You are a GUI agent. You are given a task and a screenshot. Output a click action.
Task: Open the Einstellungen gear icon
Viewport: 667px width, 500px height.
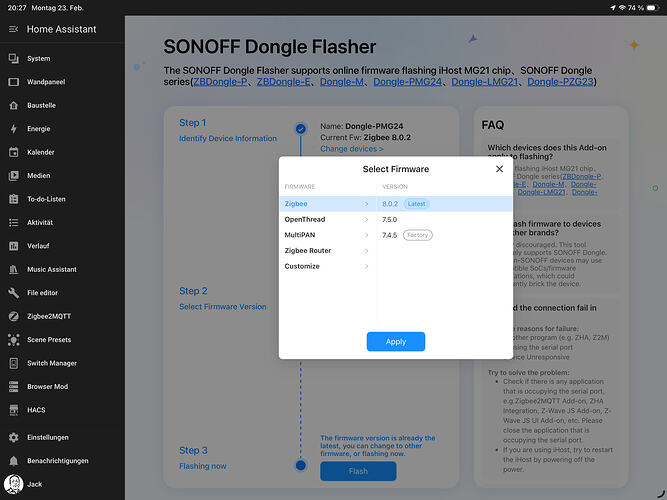14,437
